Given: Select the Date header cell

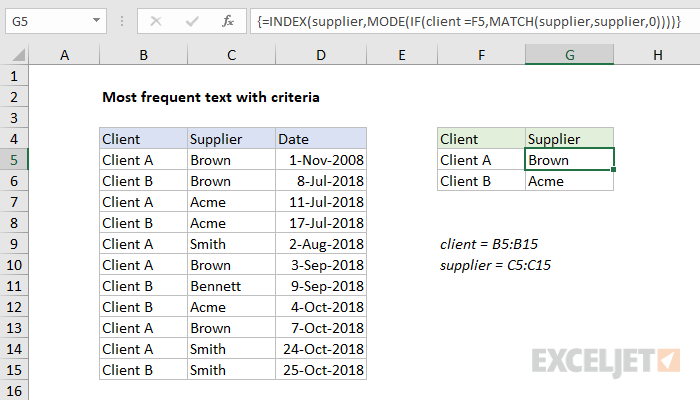Looking at the screenshot, I should (x=321, y=139).
